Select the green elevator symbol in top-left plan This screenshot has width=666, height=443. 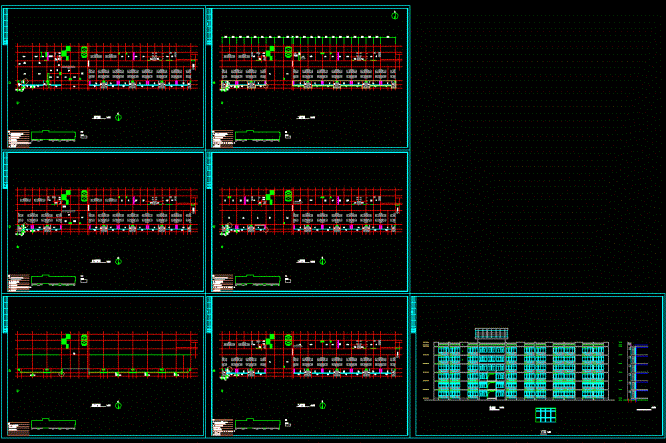(x=84, y=52)
